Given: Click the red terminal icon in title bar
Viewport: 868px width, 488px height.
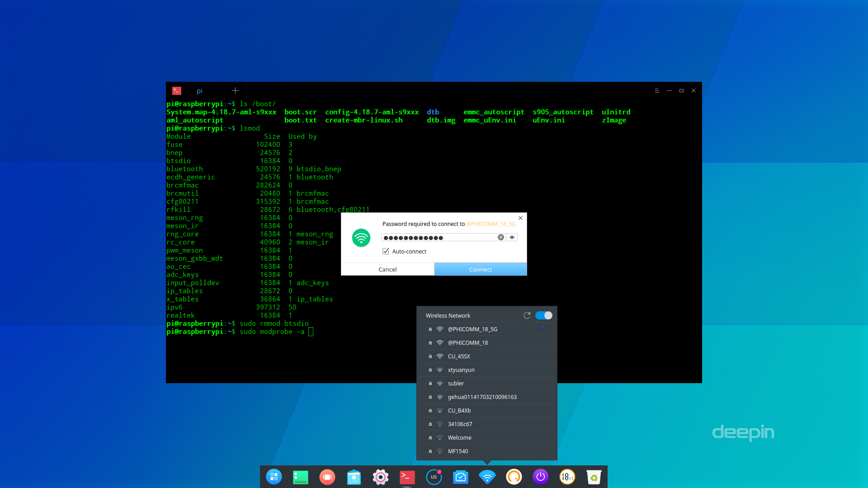Looking at the screenshot, I should [177, 91].
